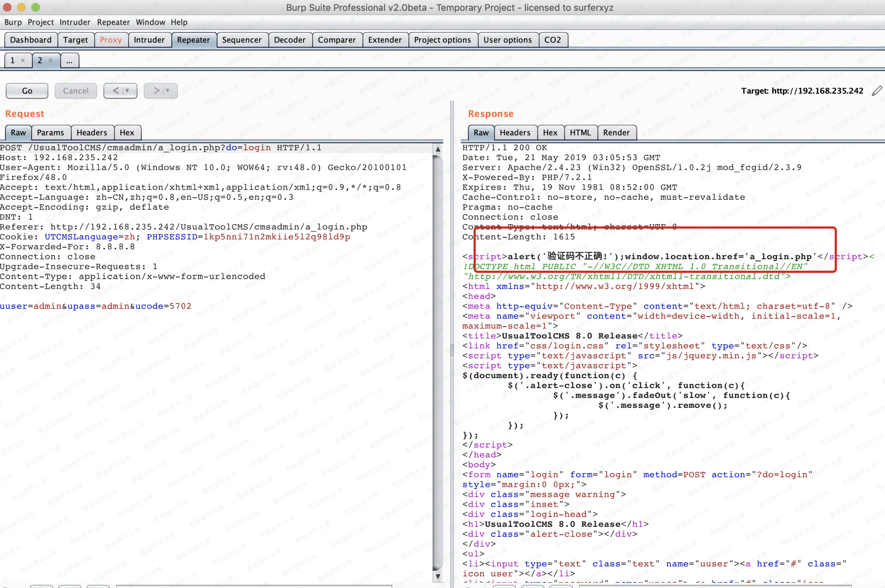
Task: Close Repeater tab 2
Action: click(x=51, y=60)
